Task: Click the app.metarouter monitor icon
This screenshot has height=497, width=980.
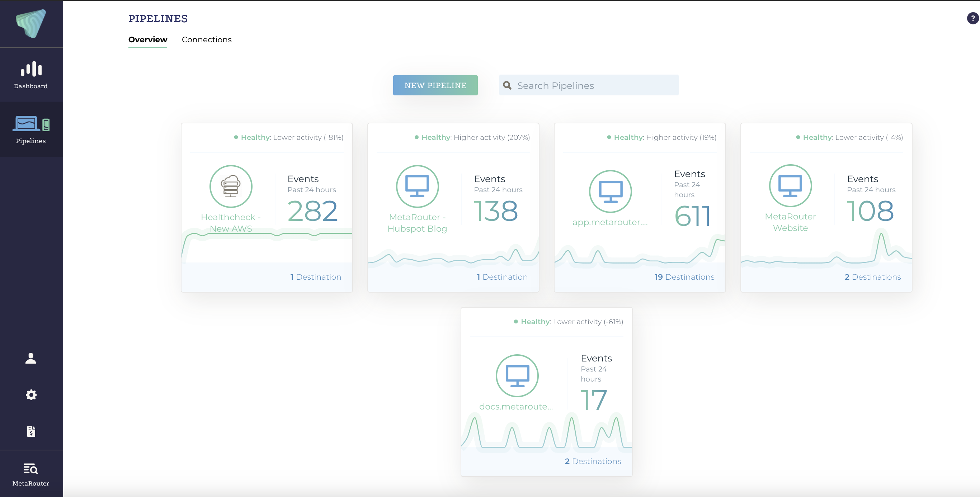Action: click(610, 191)
